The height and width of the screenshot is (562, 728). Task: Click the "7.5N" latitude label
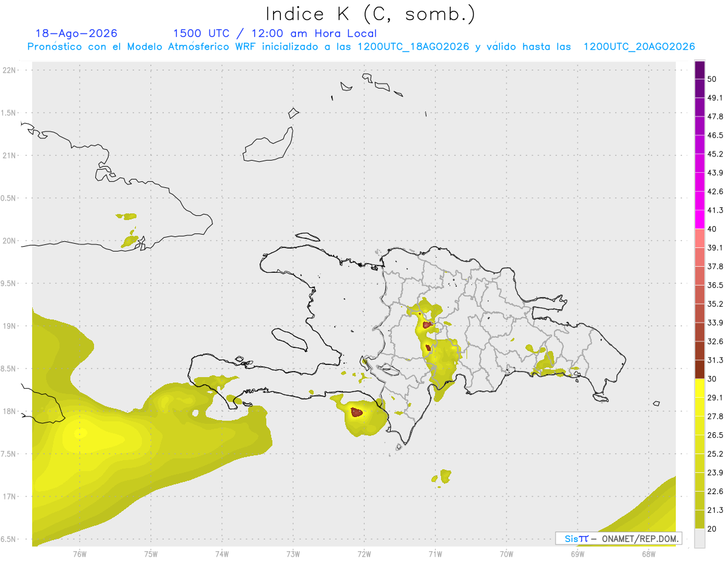9,453
